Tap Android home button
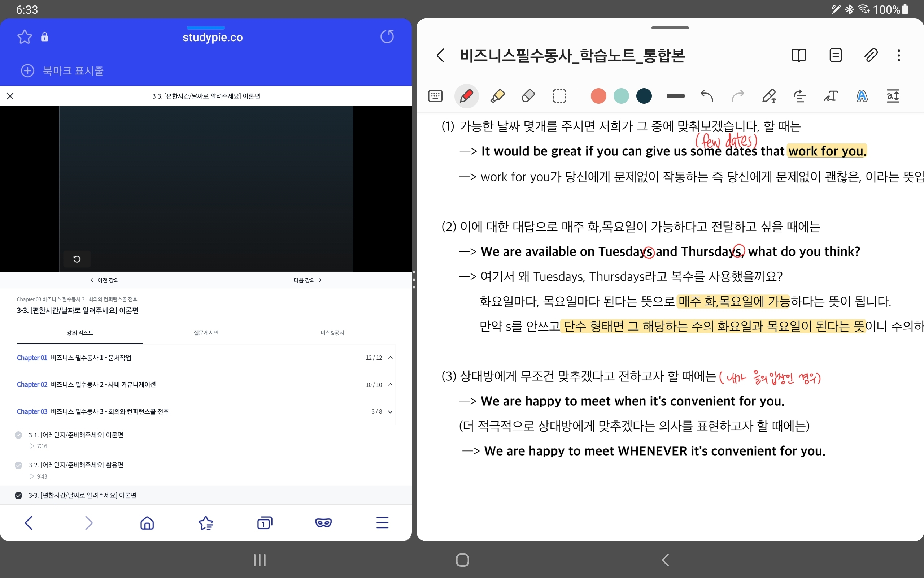 [462, 560]
